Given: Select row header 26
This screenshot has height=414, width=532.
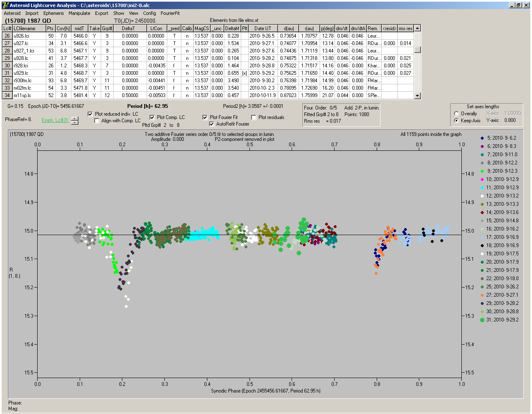Looking at the screenshot, I should tap(7, 36).
